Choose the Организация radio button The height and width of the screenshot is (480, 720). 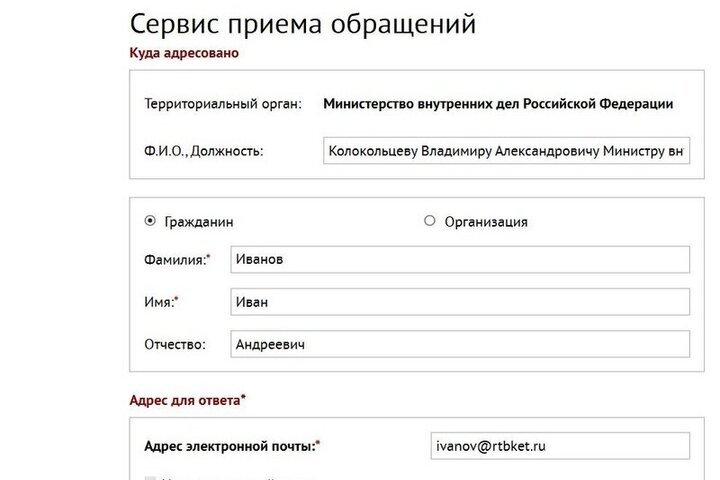click(430, 221)
